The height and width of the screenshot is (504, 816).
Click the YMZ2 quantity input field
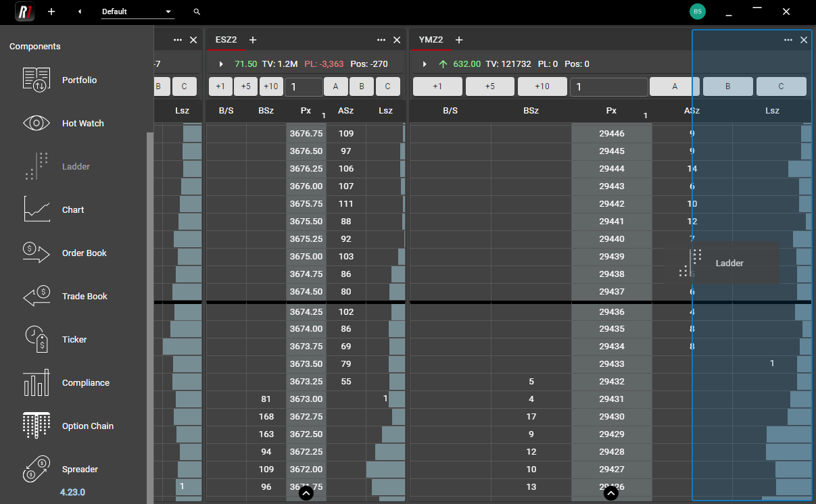click(x=608, y=86)
